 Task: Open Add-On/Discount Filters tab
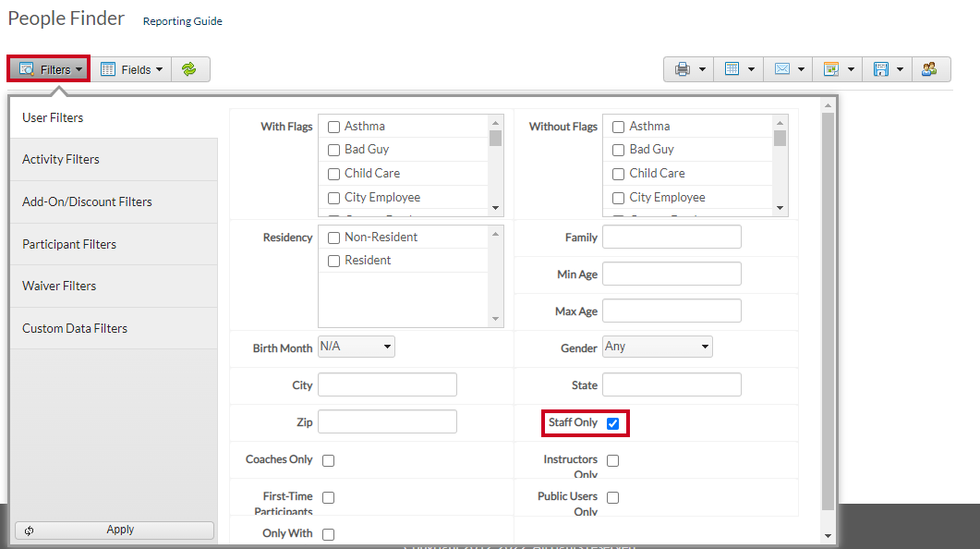click(x=114, y=202)
